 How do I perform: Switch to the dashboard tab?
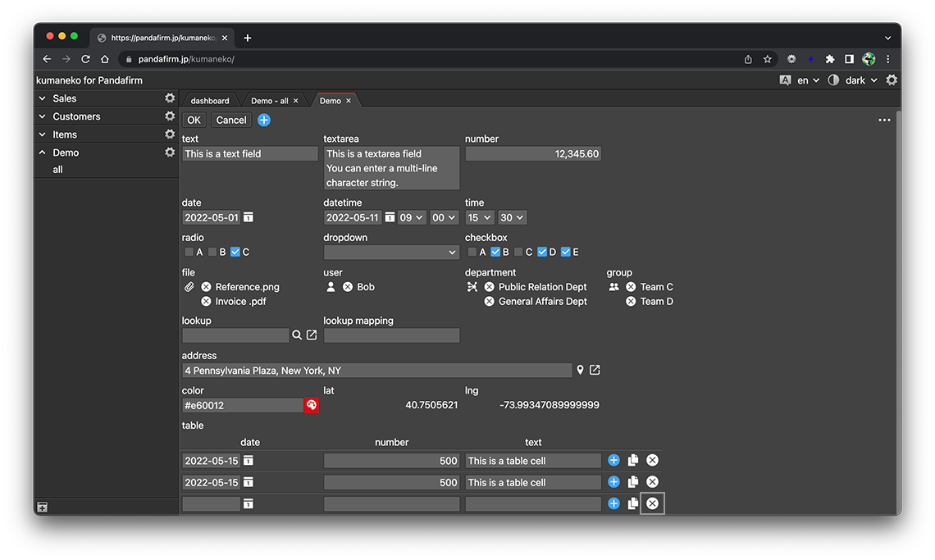point(210,101)
